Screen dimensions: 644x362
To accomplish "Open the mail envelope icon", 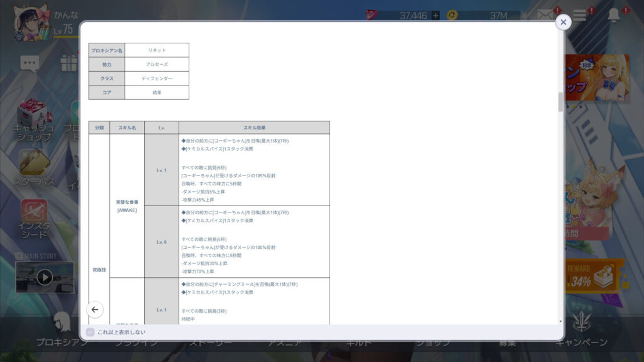I will pos(545,15).
